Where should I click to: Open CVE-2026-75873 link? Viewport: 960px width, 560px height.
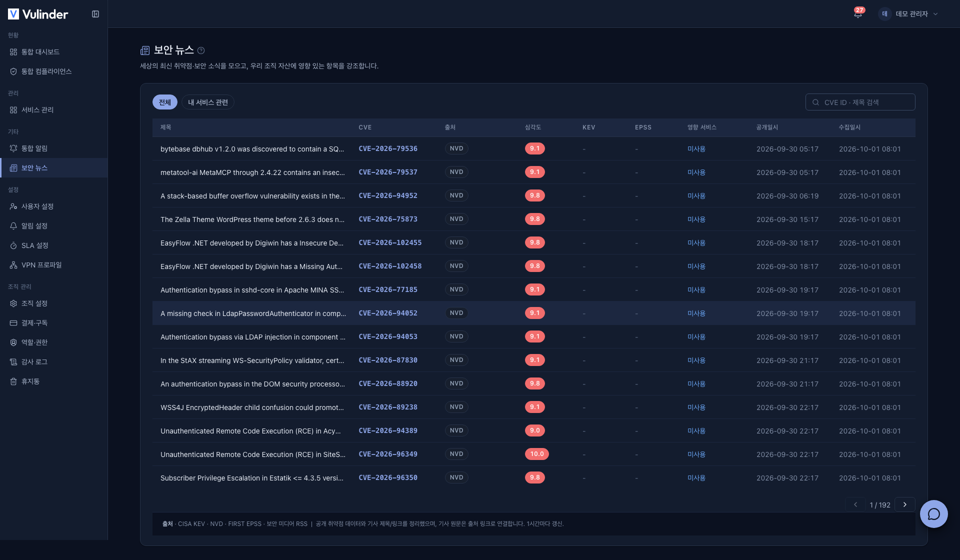pos(388,219)
